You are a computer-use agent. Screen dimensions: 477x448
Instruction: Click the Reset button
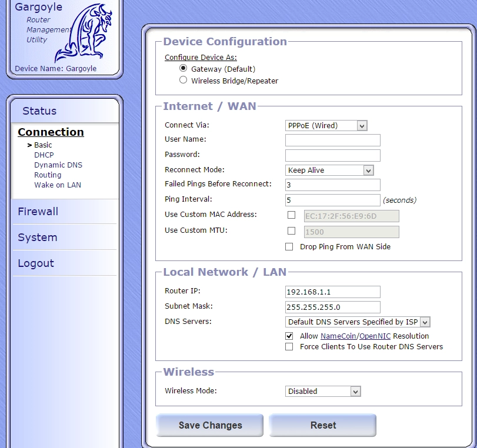(322, 425)
